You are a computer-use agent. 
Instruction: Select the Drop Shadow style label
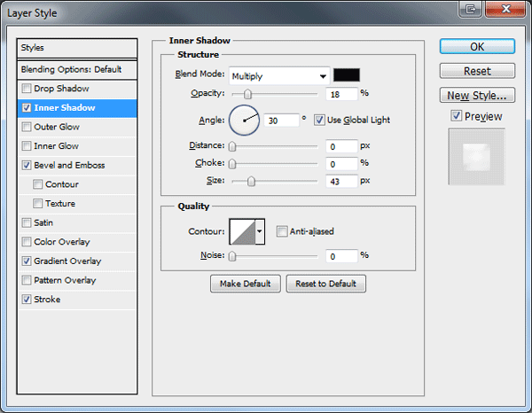(x=61, y=89)
